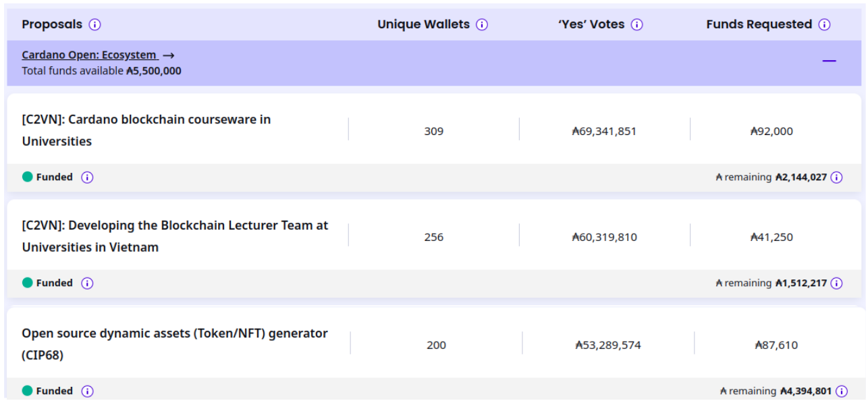Open info icon next to ₳1,512,217 remaining
This screenshot has height=401, width=868.
[x=836, y=284]
